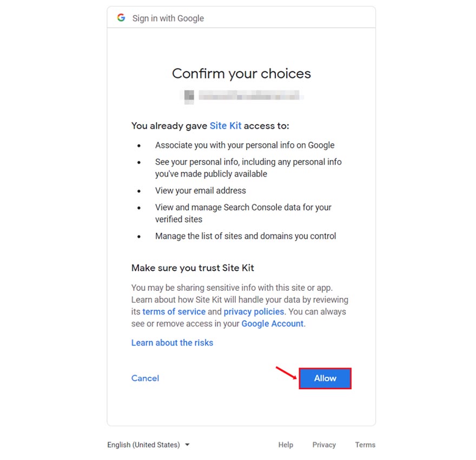
Task: Open the privacy policies link
Action: [254, 312]
